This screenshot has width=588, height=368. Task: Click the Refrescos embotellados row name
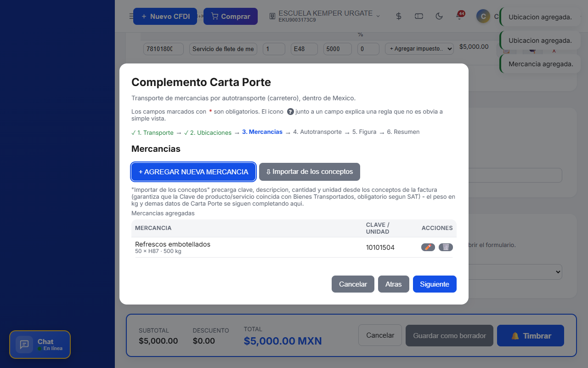tap(173, 244)
